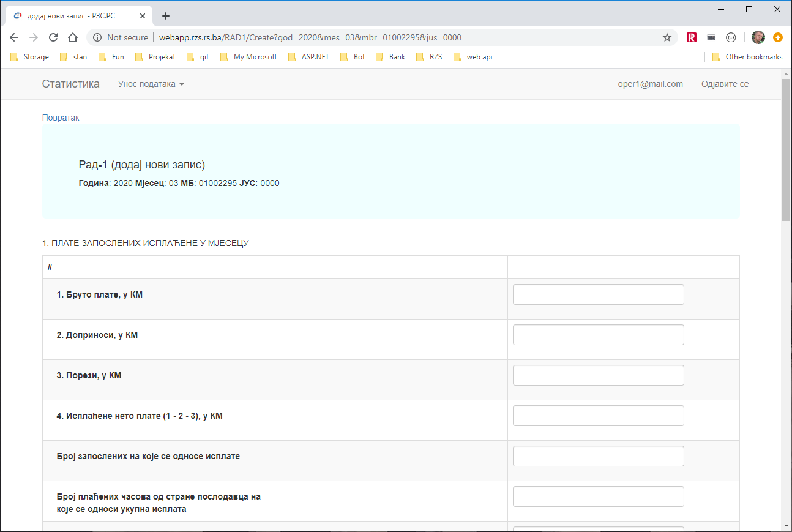Click the Повратак link
This screenshot has width=792, height=532.
tap(61, 118)
